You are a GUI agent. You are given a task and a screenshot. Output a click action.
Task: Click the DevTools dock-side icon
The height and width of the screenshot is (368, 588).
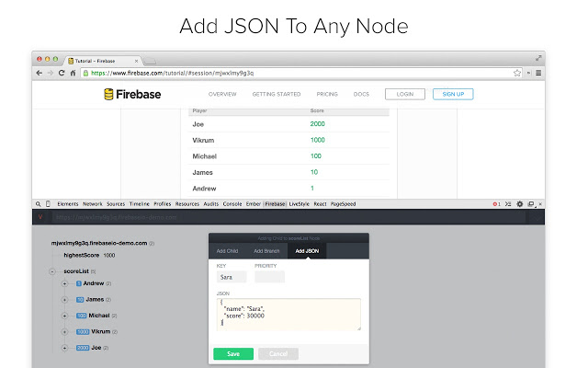(531, 204)
